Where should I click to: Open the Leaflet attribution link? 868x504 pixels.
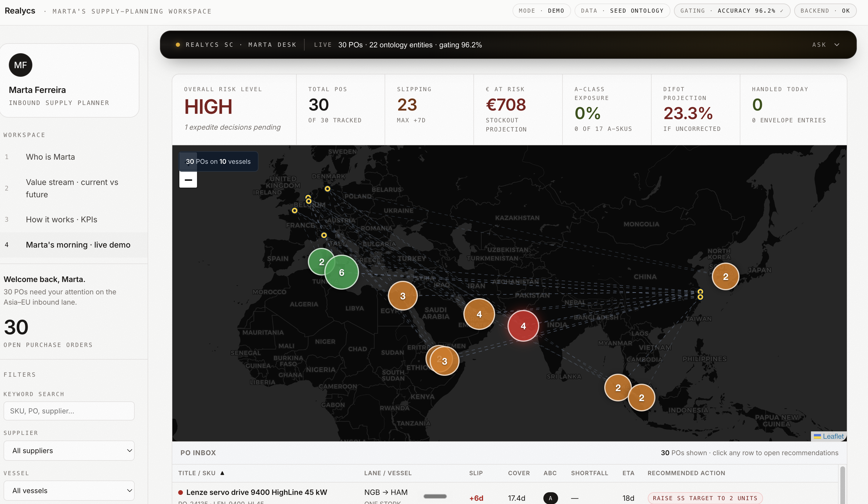click(x=833, y=436)
